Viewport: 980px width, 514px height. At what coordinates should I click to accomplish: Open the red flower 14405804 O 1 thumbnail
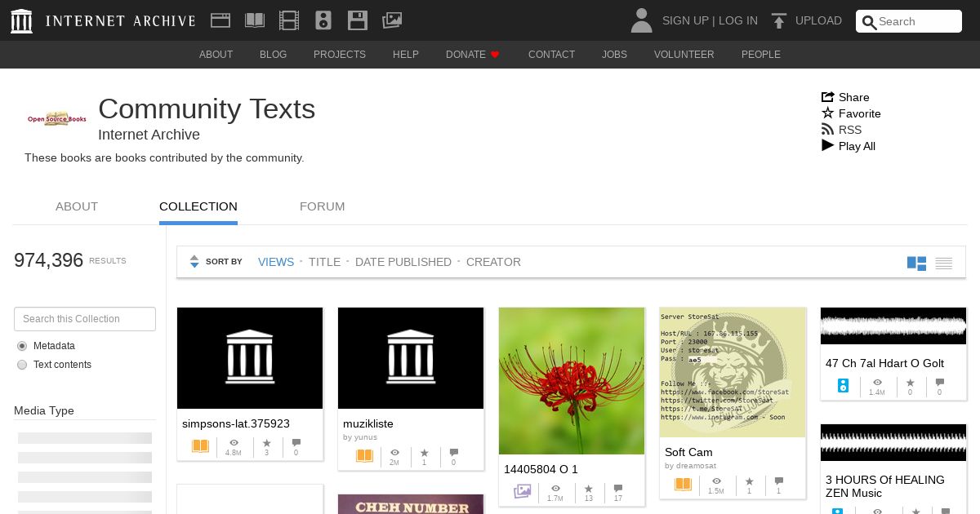(x=572, y=381)
